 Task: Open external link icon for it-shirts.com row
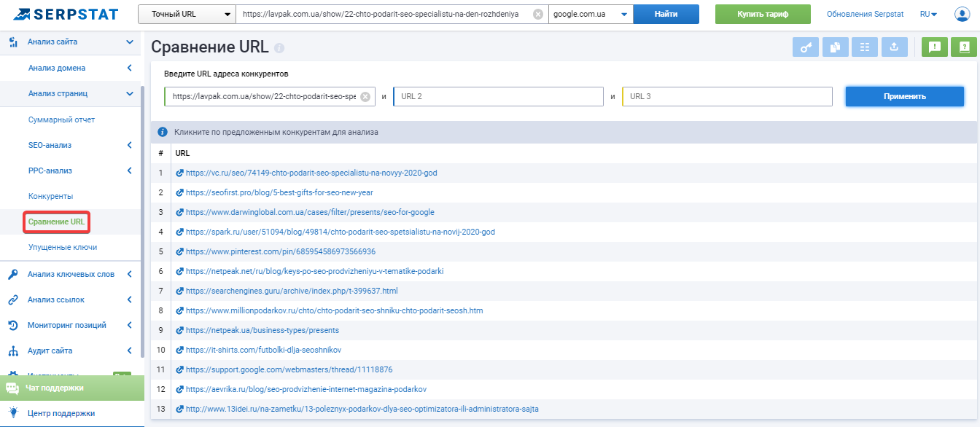(x=180, y=350)
